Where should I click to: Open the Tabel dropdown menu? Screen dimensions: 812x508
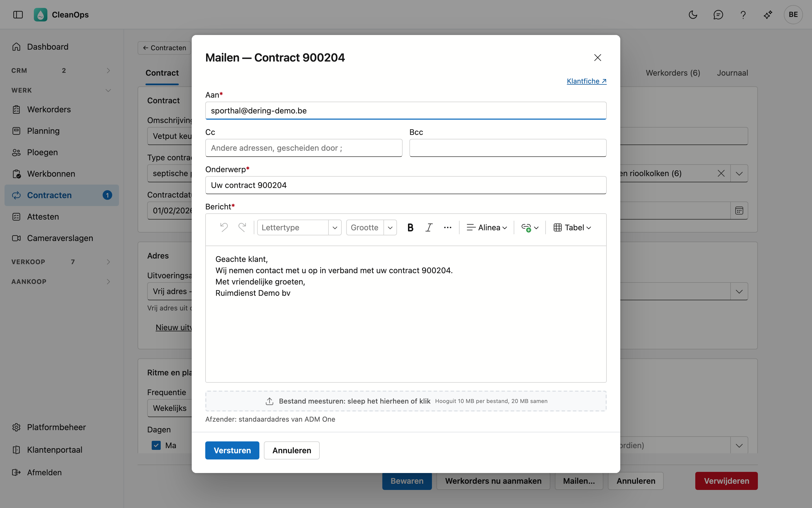tap(572, 227)
